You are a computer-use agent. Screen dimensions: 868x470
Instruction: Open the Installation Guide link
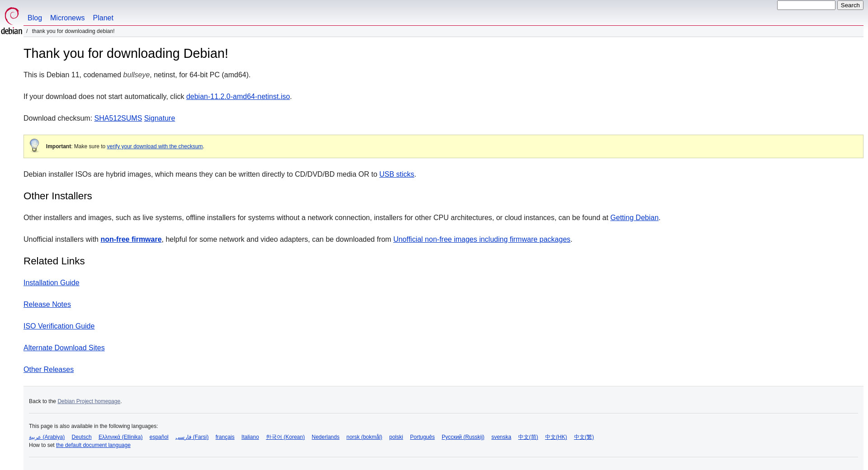coord(52,283)
